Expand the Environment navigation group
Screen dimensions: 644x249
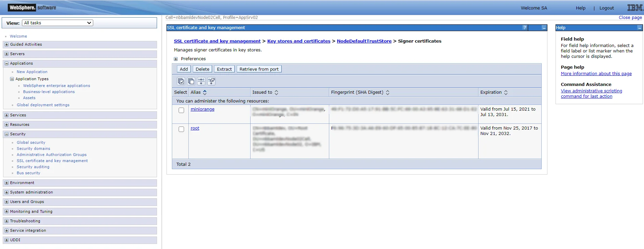pos(6,183)
